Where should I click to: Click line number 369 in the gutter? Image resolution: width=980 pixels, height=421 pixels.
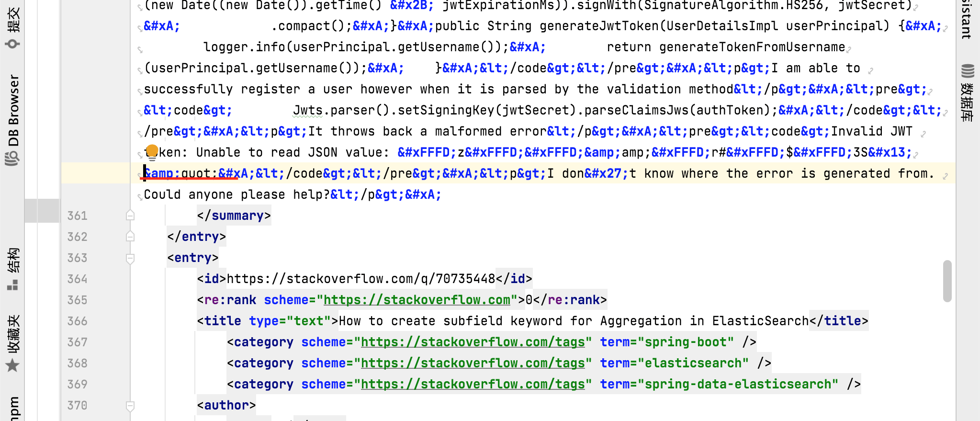point(77,384)
